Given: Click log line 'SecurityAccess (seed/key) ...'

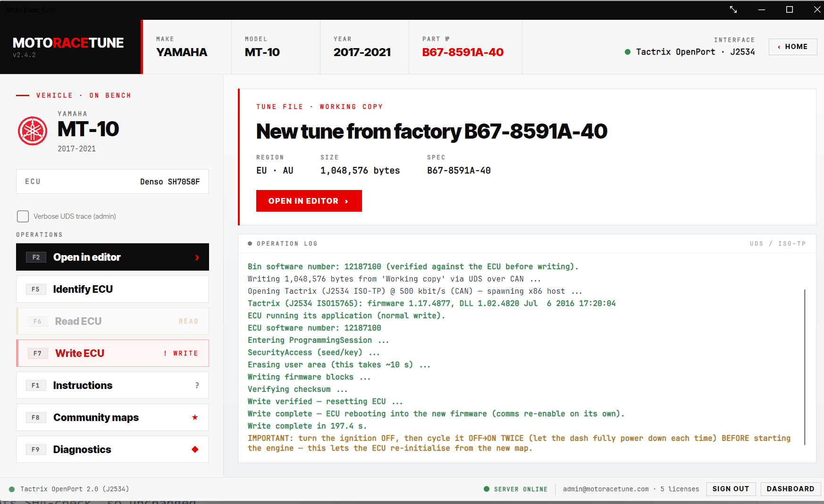Looking at the screenshot, I should pos(313,353).
